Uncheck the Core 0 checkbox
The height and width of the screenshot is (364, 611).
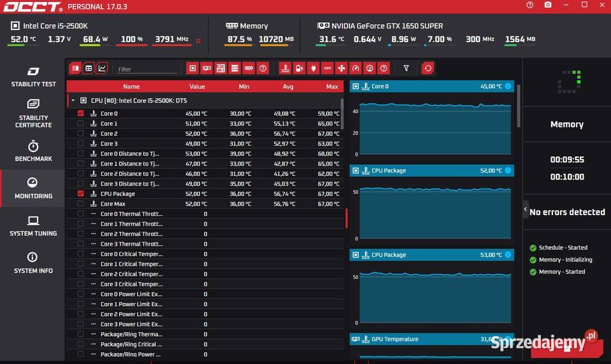click(x=81, y=113)
